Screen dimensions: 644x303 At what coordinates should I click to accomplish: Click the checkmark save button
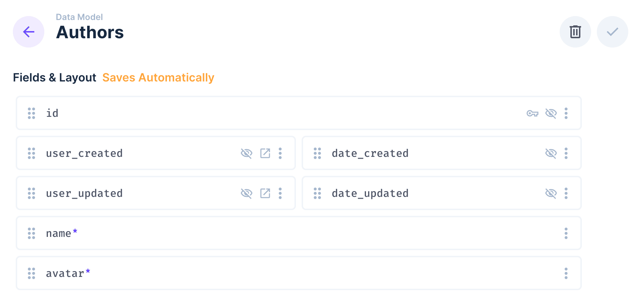coord(612,32)
